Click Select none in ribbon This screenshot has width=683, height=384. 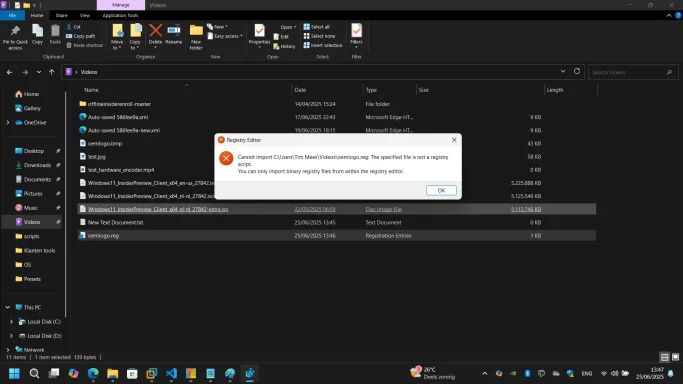tap(319, 36)
